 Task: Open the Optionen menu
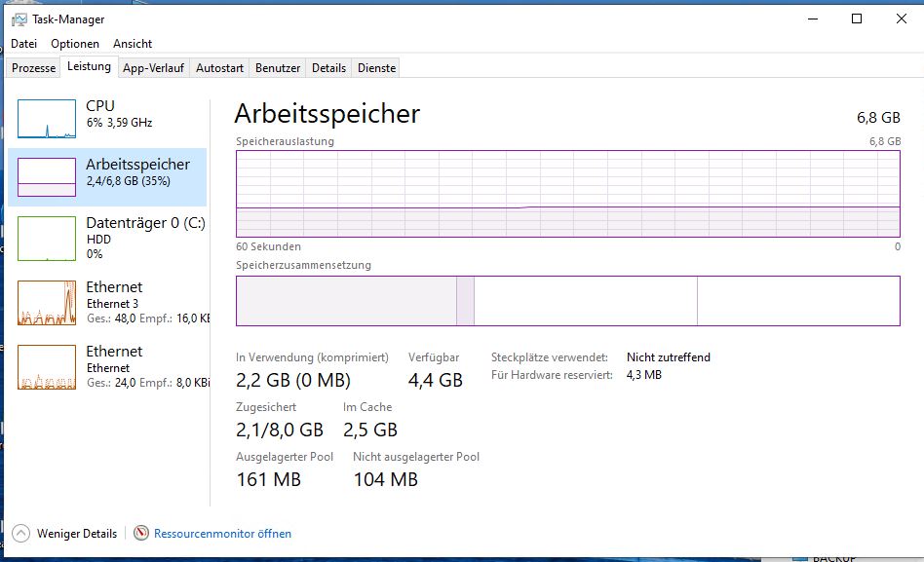point(75,44)
